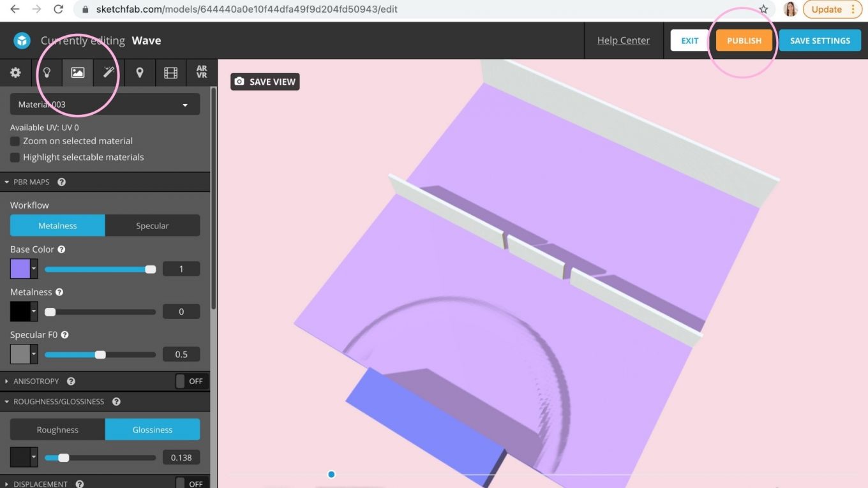Open the Animation settings panel
Viewport: 868px width, 488px height.
pos(170,72)
